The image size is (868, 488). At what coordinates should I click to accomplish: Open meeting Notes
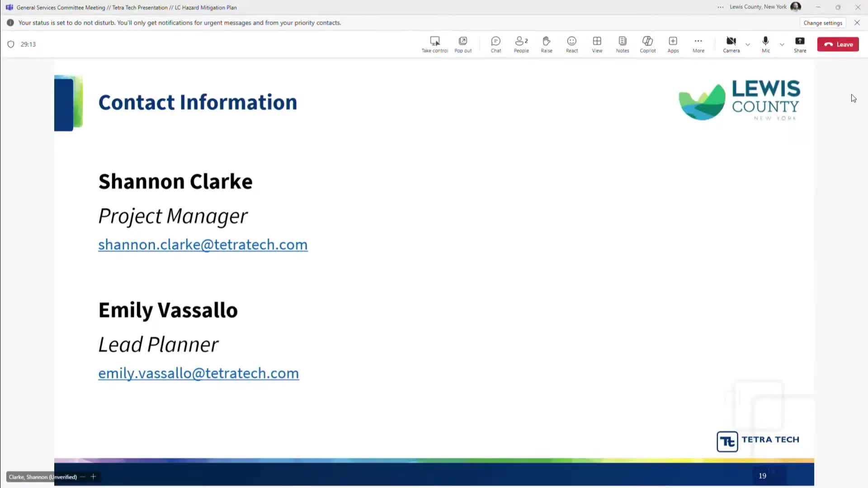622,44
